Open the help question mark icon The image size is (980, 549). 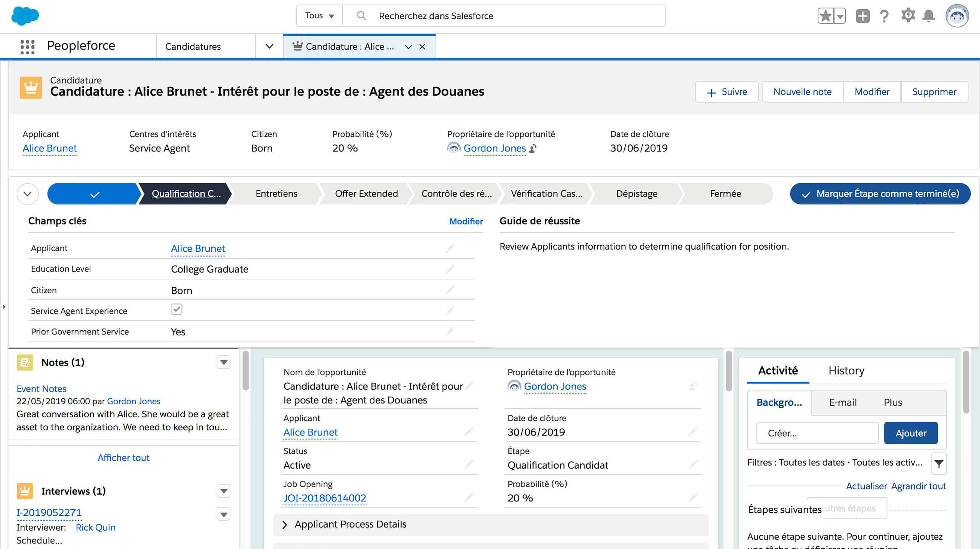click(884, 16)
